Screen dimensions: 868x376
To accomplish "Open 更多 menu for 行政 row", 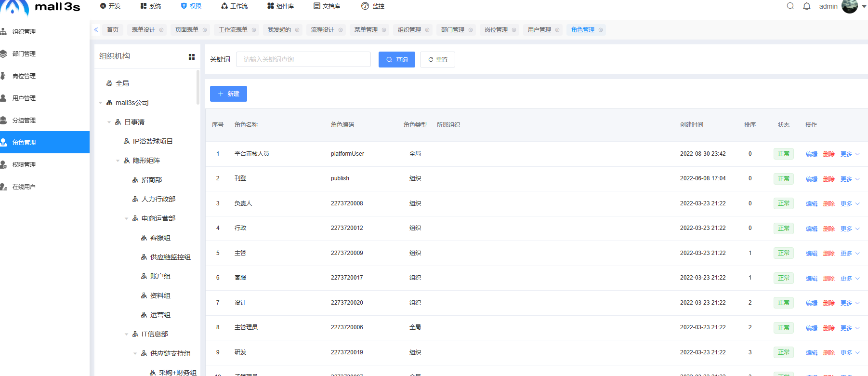I will coord(850,228).
